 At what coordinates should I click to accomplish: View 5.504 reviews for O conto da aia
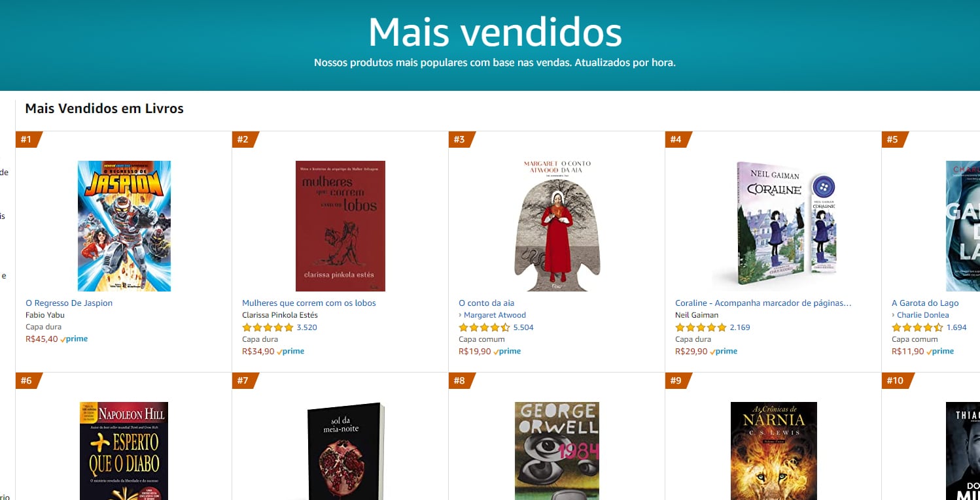pos(523,327)
